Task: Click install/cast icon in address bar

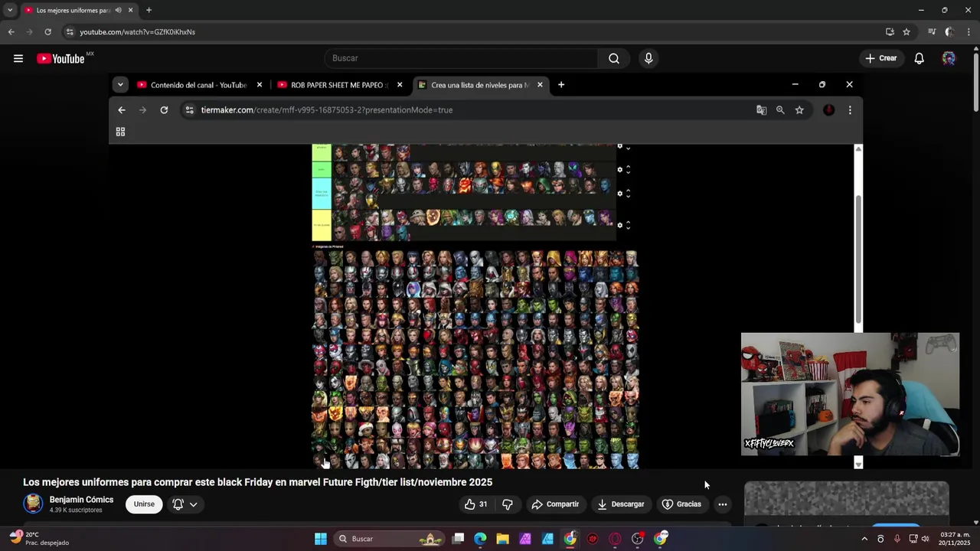Action: click(x=890, y=32)
